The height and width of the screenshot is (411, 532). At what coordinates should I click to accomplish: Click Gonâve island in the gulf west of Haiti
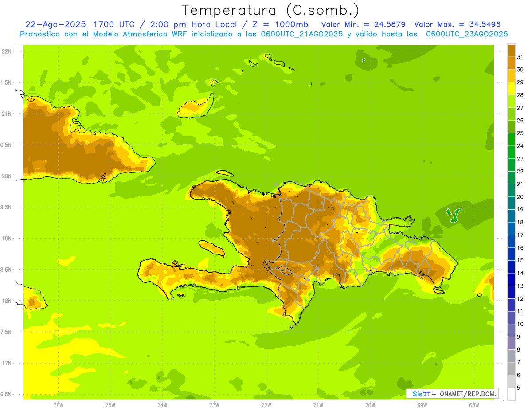(x=212, y=248)
